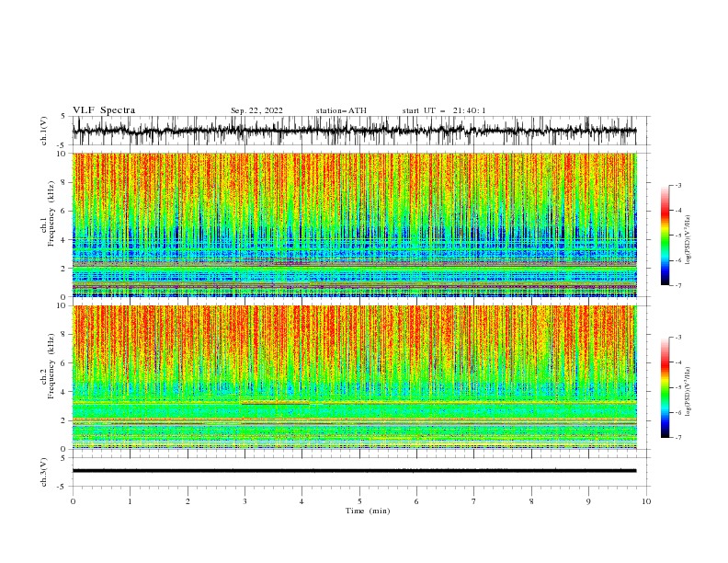
Task: Click the ch.1 color bar "log(PSD)(V²/Hz)" label
Action: [x=688, y=240]
